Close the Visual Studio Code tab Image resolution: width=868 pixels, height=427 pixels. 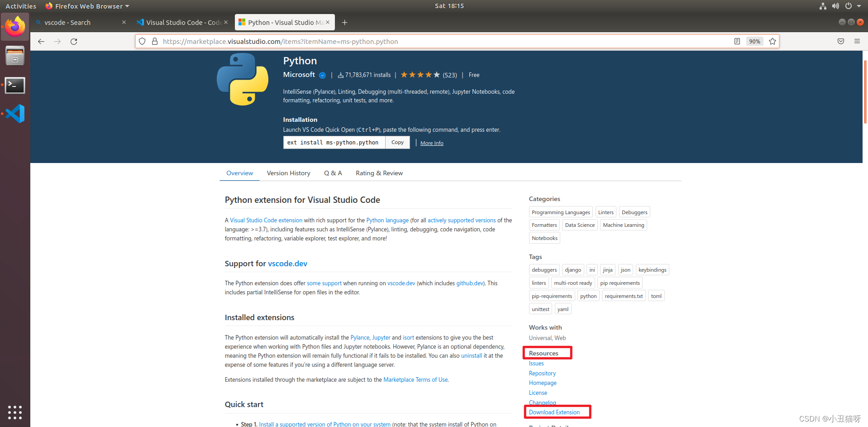[226, 22]
